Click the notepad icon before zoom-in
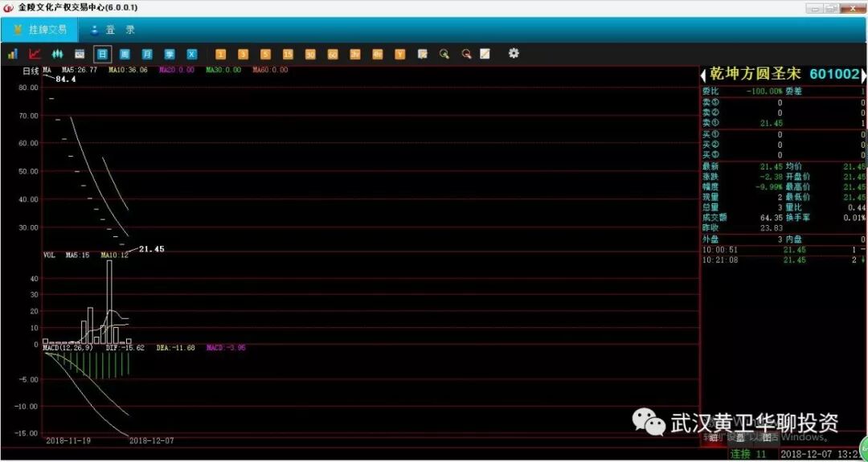The image size is (868, 462). (423, 54)
